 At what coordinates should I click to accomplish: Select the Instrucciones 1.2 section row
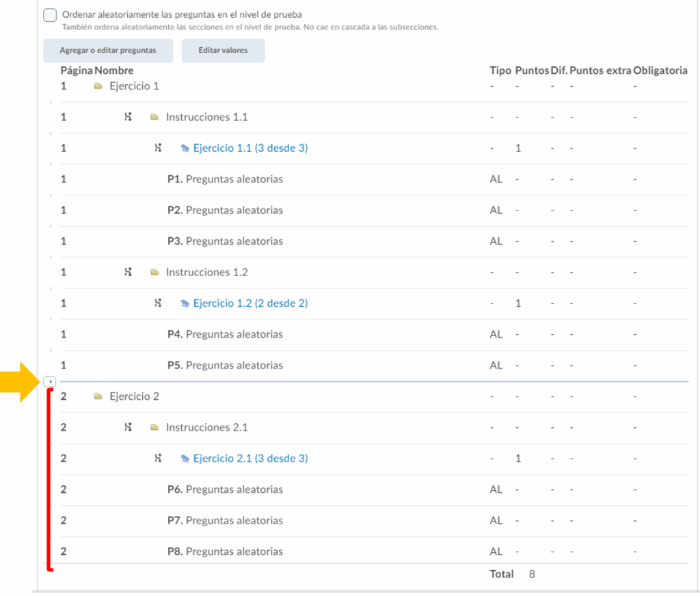click(x=206, y=272)
